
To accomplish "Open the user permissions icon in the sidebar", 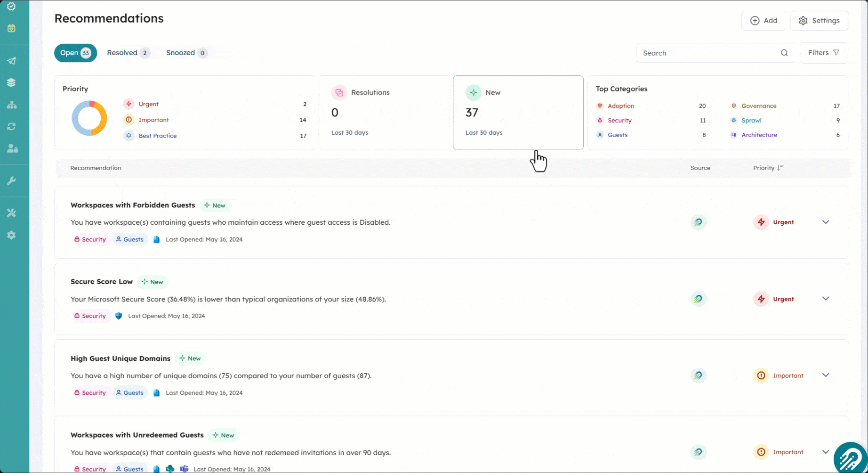I will pyautogui.click(x=11, y=148).
